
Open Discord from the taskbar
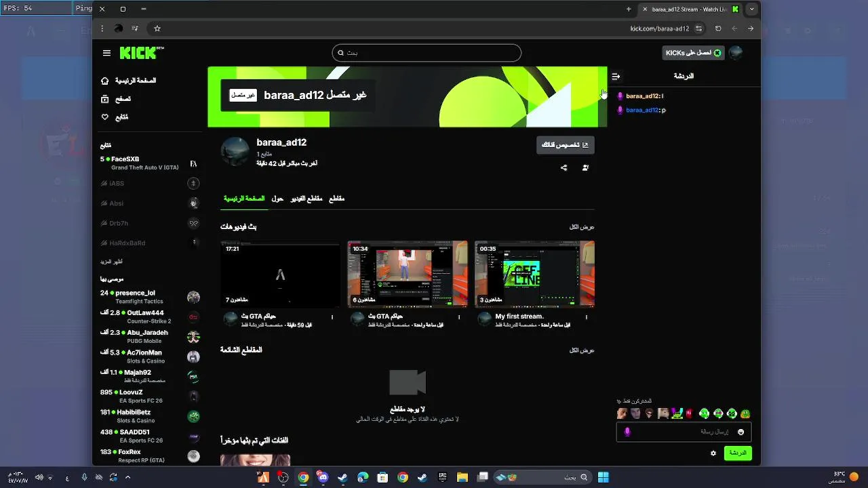point(322,478)
